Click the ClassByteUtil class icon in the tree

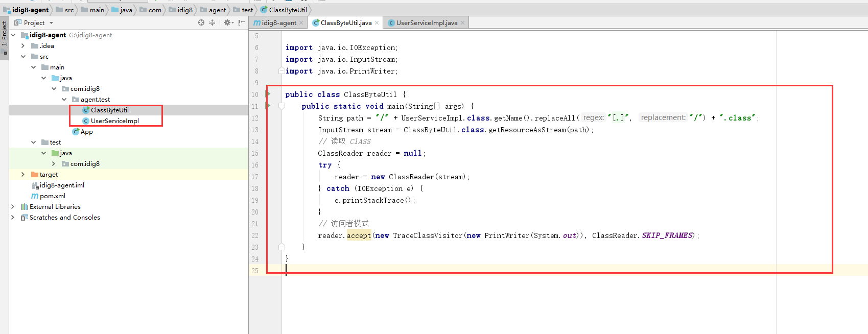pos(86,110)
